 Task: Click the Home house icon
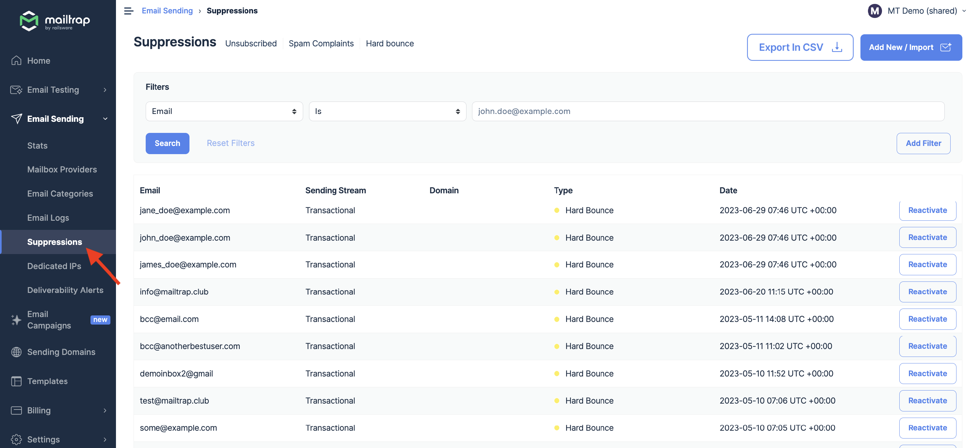click(16, 60)
